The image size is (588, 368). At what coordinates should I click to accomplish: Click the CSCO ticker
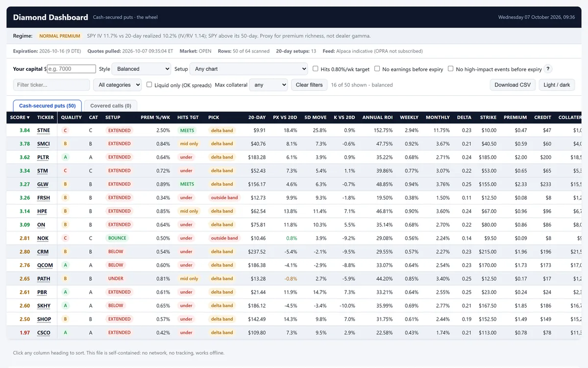click(x=44, y=333)
